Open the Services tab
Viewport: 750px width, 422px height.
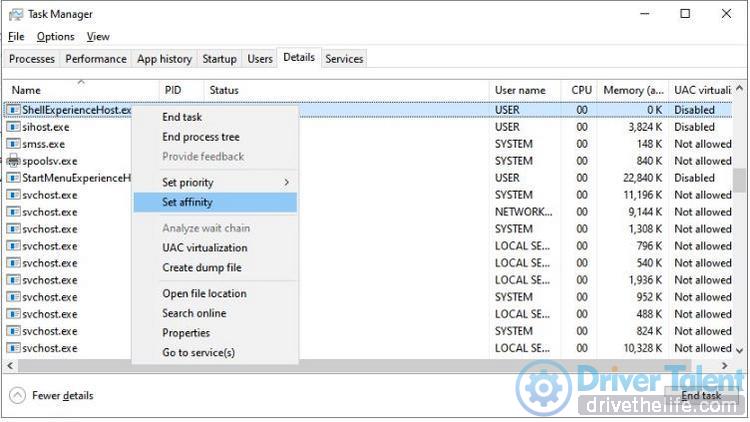pos(344,59)
